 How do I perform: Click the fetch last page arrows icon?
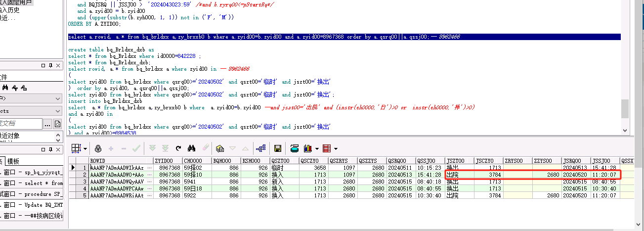click(165, 148)
